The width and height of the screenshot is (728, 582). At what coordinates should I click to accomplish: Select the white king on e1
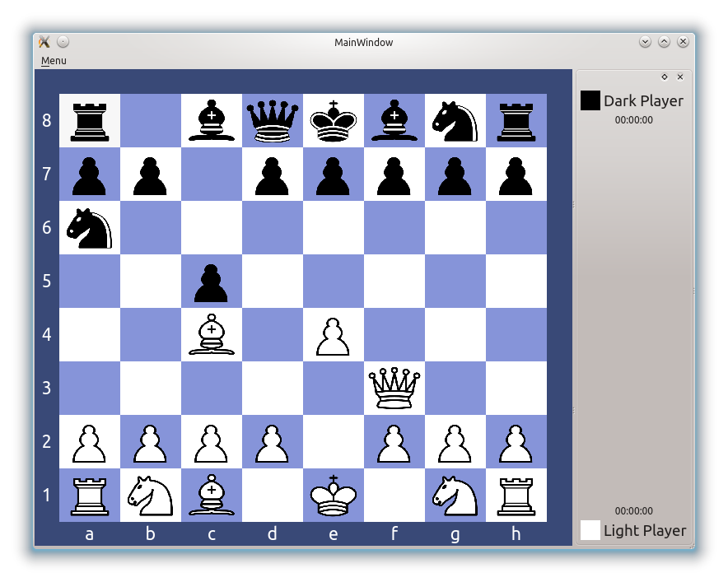(334, 496)
